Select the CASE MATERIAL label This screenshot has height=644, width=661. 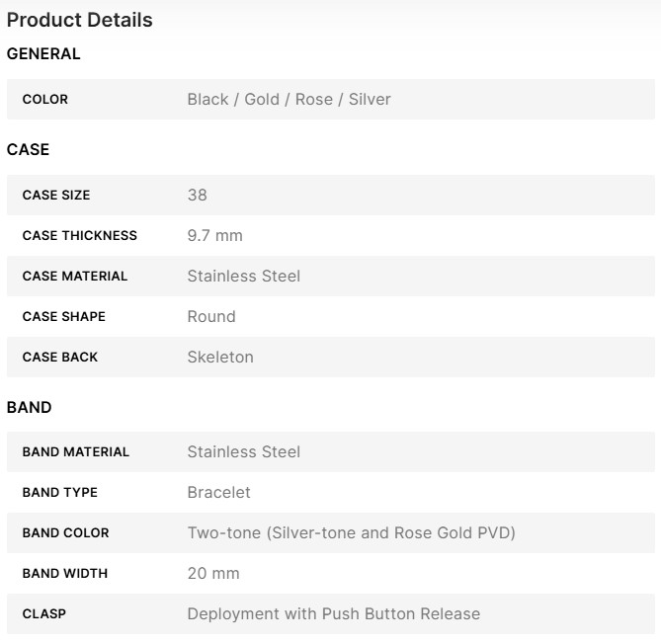(75, 277)
